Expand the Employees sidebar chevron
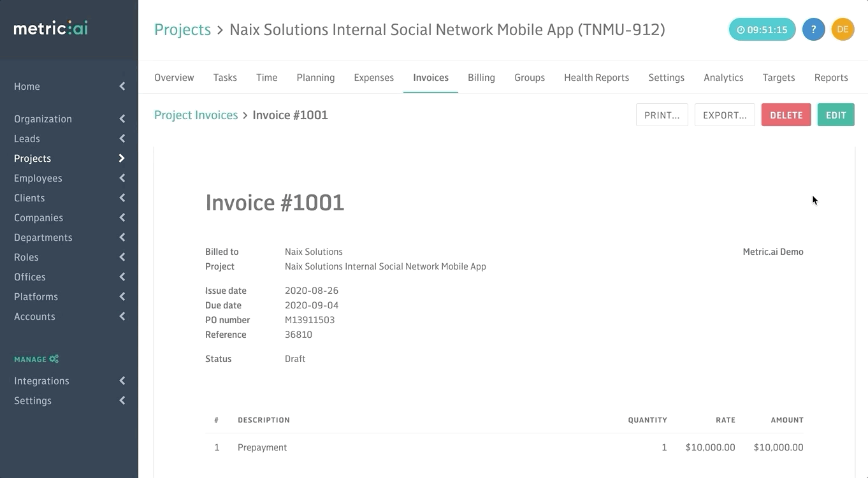Viewport: 868px width, 478px height. [x=122, y=178]
